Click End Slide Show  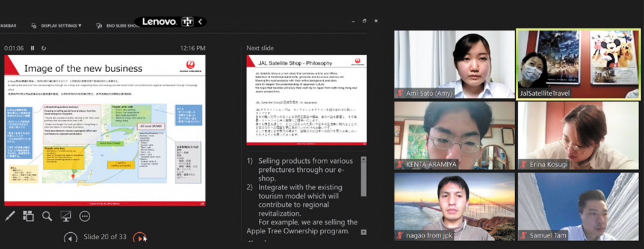[x=123, y=25]
